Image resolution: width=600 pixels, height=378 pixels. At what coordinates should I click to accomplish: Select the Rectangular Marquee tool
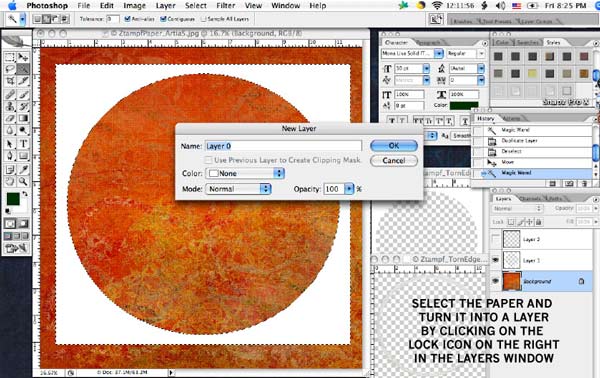pyautogui.click(x=10, y=57)
